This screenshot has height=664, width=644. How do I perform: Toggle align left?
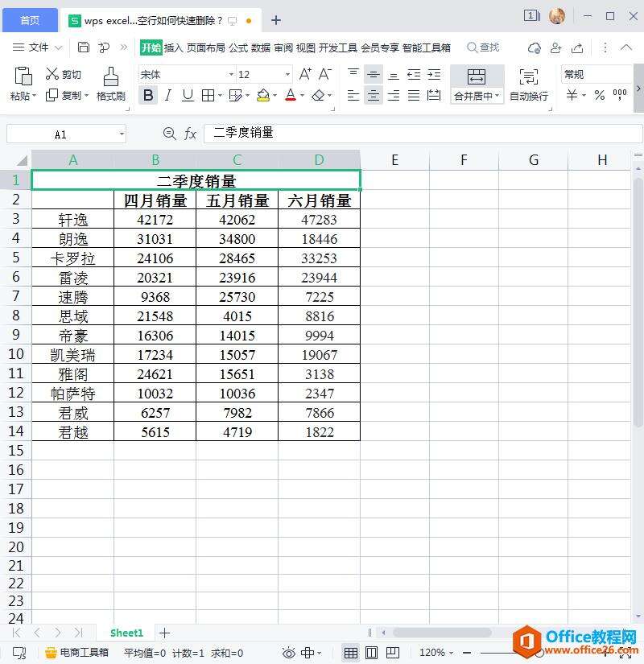pos(353,95)
